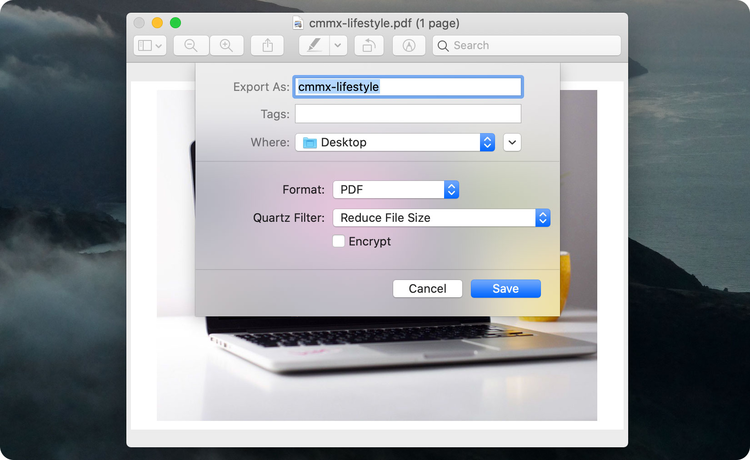Open the sidebar view options button

150,45
